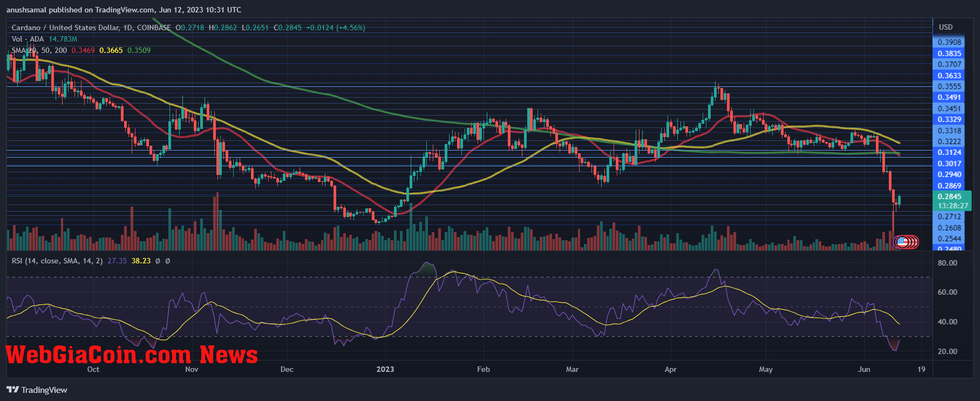Image resolution: width=980 pixels, height=401 pixels.
Task: Click the 0.3633 price level label
Action: pyautogui.click(x=949, y=76)
